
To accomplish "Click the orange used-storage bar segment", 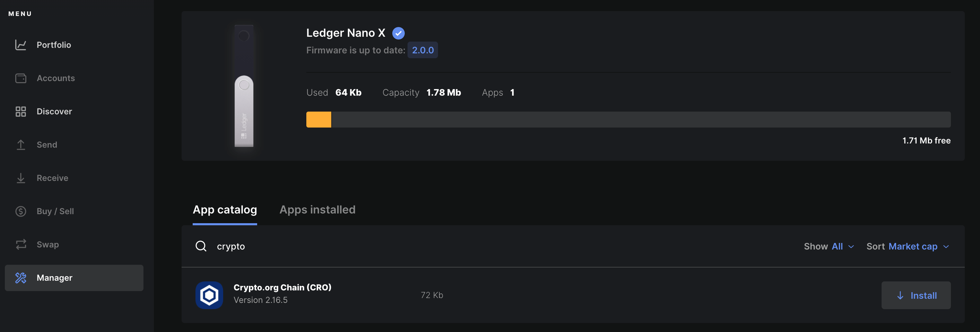I will tap(318, 120).
